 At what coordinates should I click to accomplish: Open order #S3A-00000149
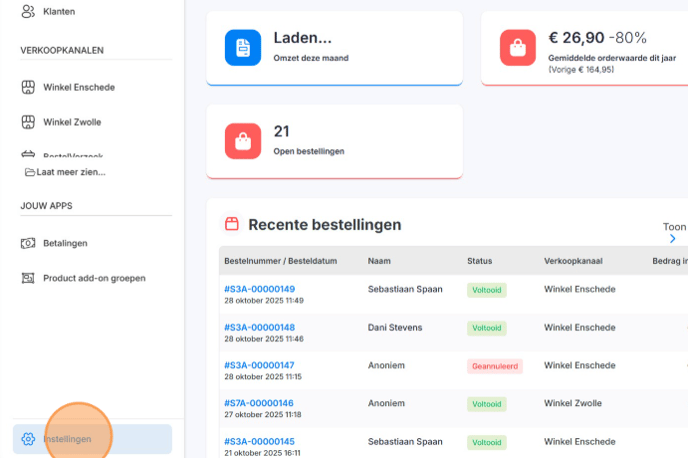tap(259, 289)
